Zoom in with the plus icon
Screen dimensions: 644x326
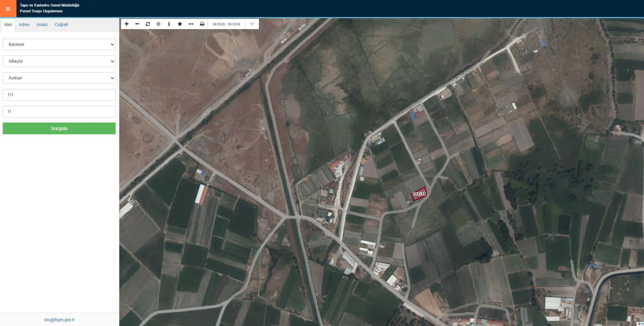click(127, 24)
